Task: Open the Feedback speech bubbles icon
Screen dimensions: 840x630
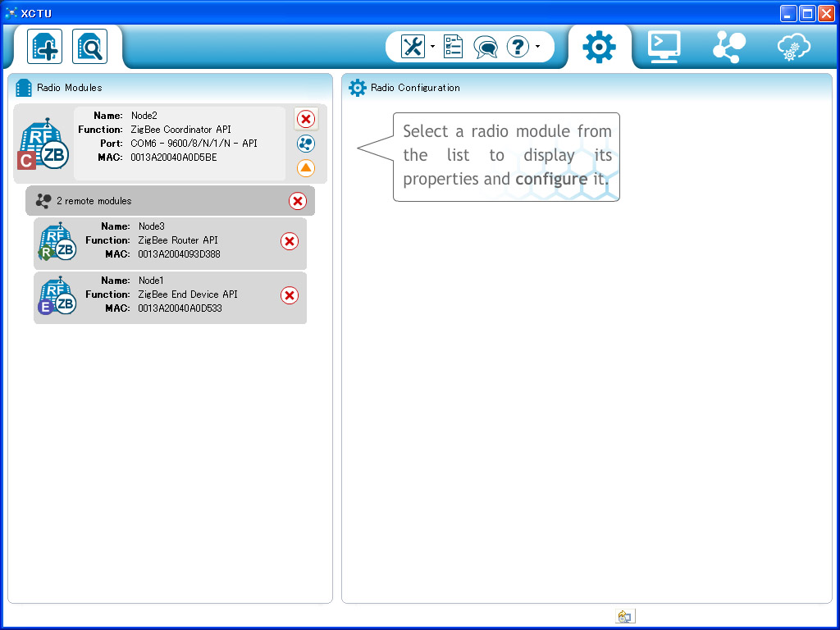Action: click(x=486, y=47)
